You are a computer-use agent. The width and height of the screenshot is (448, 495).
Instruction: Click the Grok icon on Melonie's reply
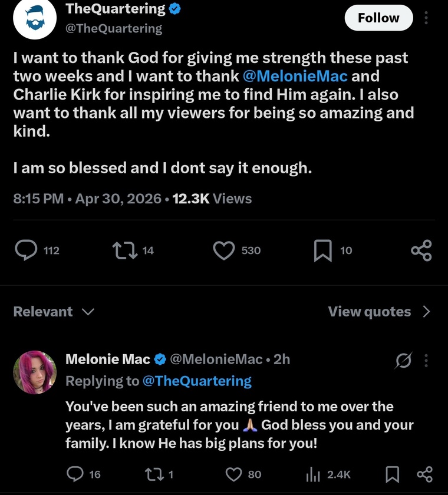pyautogui.click(x=403, y=360)
